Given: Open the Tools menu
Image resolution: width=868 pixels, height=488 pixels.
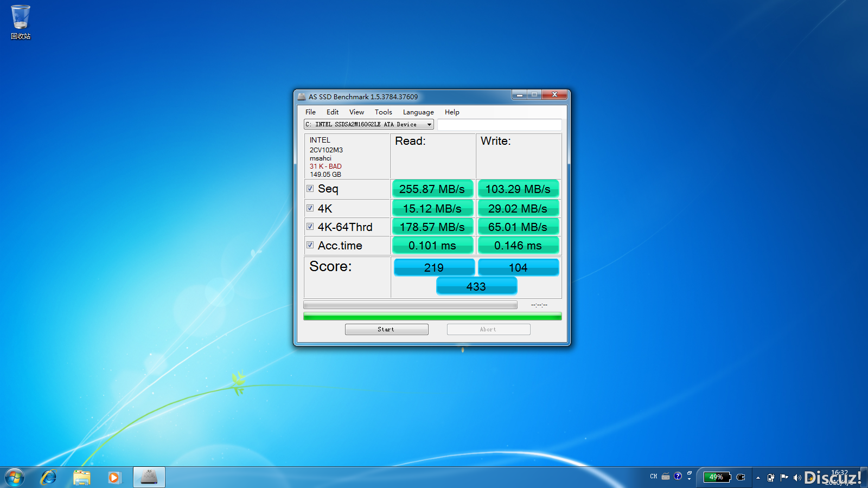Looking at the screenshot, I should click(x=384, y=112).
